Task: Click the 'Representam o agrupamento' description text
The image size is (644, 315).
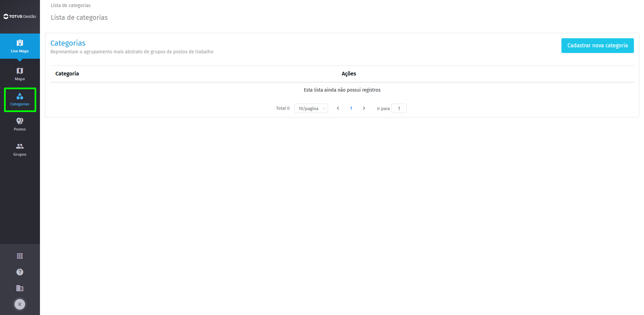Action: 132,52
